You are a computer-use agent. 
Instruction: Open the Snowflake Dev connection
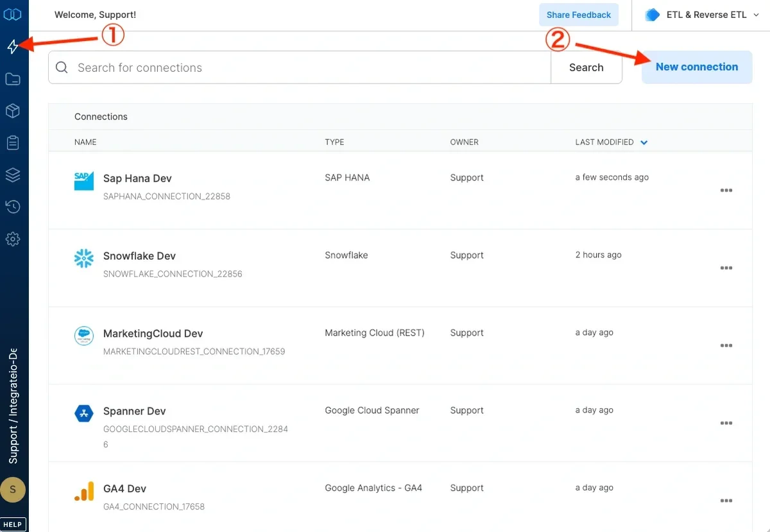point(139,256)
